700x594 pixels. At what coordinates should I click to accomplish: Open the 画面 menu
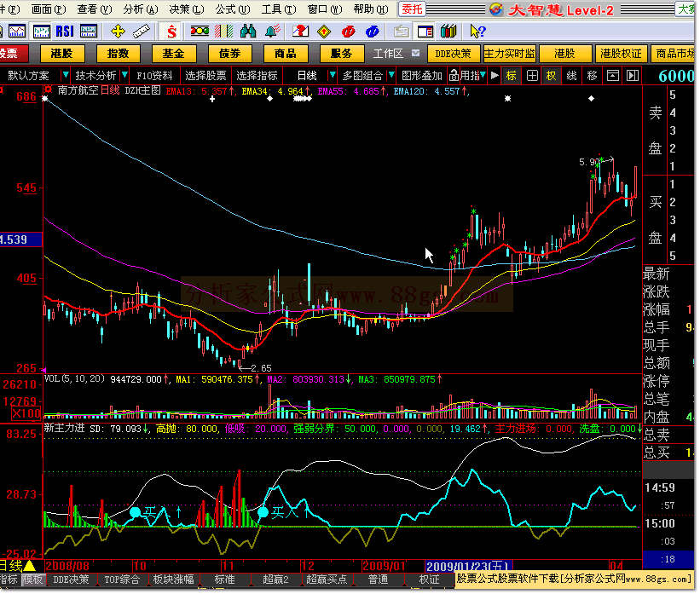[49, 9]
